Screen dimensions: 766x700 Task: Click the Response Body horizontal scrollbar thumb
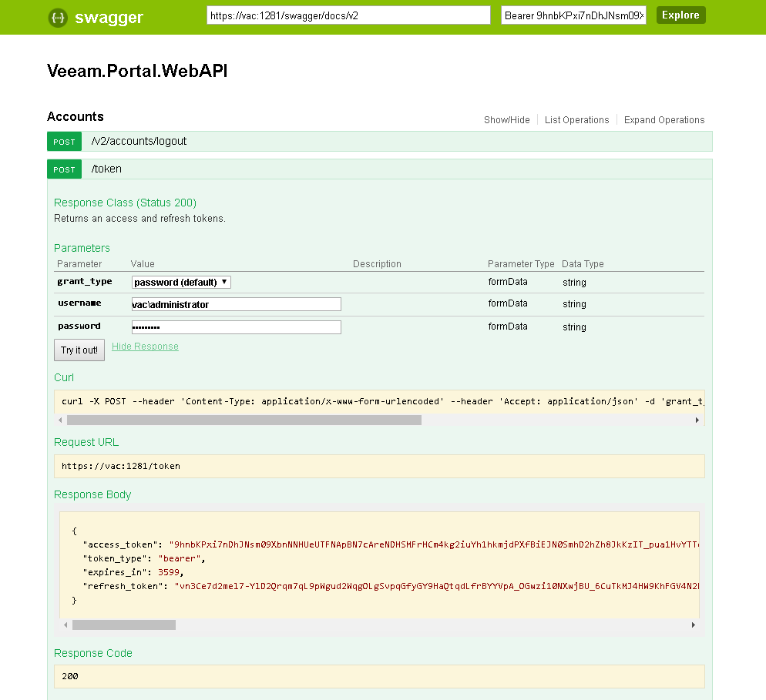pyautogui.click(x=123, y=625)
